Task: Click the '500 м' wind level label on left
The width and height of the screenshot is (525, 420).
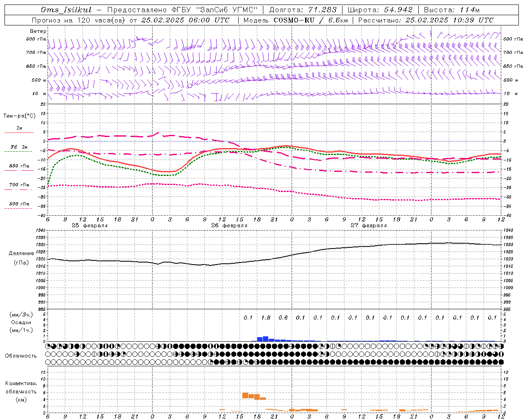Action: click(39, 80)
